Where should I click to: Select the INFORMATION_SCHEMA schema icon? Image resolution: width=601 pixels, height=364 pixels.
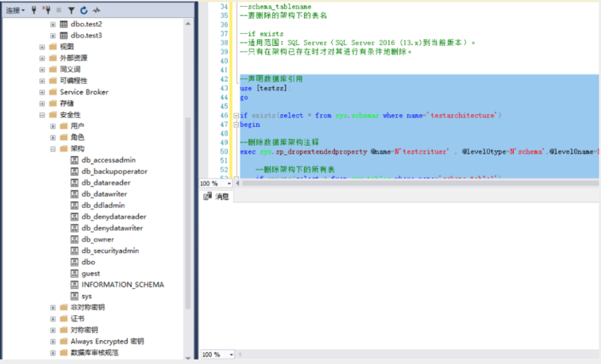pos(74,284)
